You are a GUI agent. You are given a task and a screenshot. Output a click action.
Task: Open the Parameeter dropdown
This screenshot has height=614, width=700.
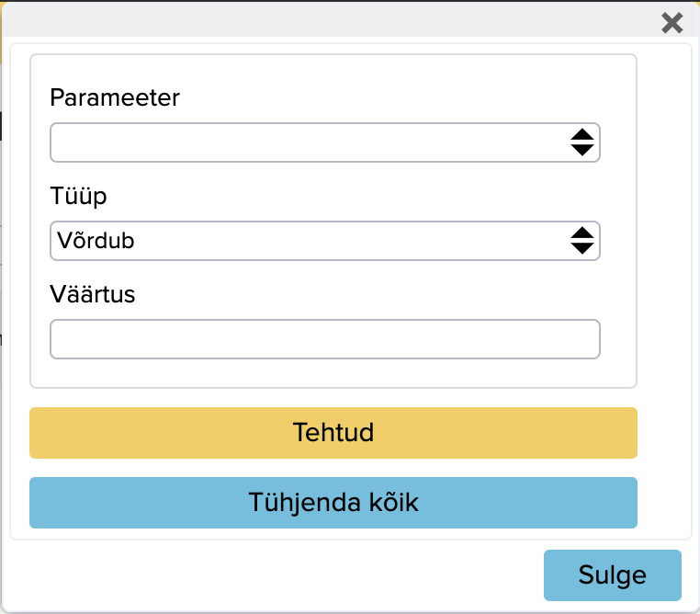[x=324, y=142]
